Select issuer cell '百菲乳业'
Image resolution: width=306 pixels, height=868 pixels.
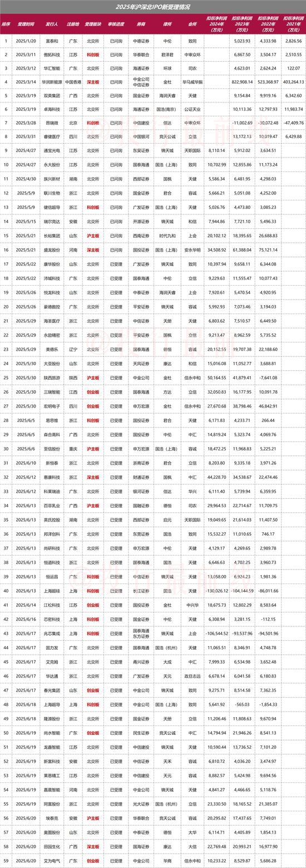pos(52,506)
